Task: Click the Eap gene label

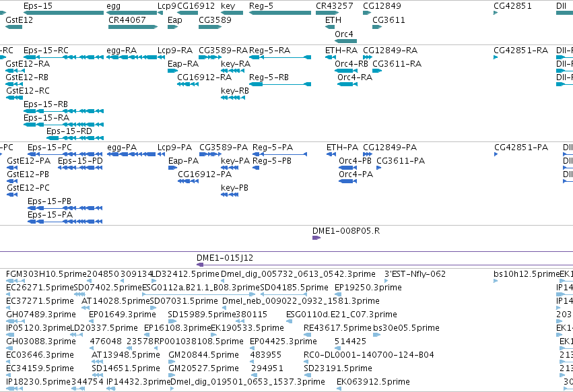Action: click(174, 20)
